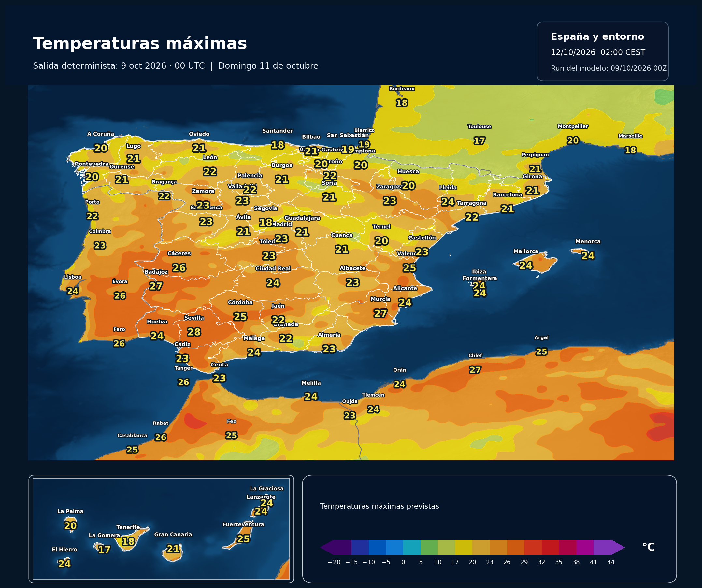The height and width of the screenshot is (588, 702).
Task: Click the Casablanca city label
Action: [x=132, y=435]
